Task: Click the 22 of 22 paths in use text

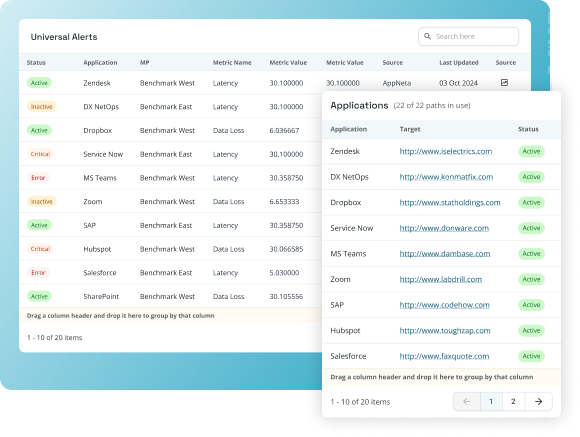Action: 432,105
